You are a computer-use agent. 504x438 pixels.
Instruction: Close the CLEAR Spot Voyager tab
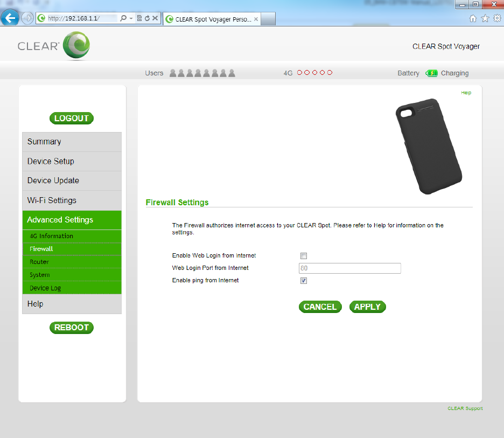pos(256,19)
